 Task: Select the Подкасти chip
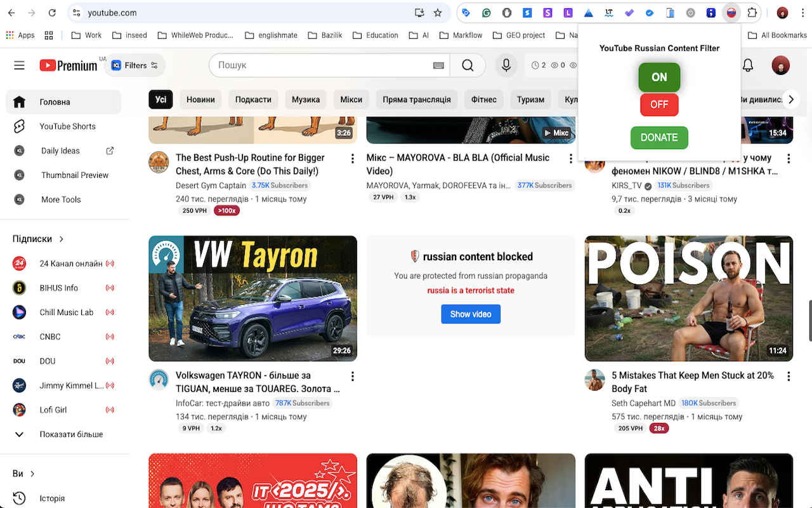point(253,99)
